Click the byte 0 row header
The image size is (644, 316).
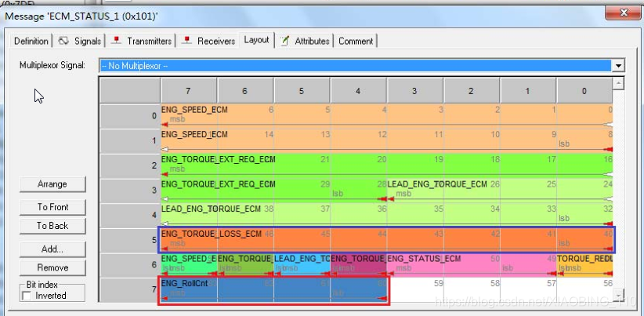tap(130, 116)
